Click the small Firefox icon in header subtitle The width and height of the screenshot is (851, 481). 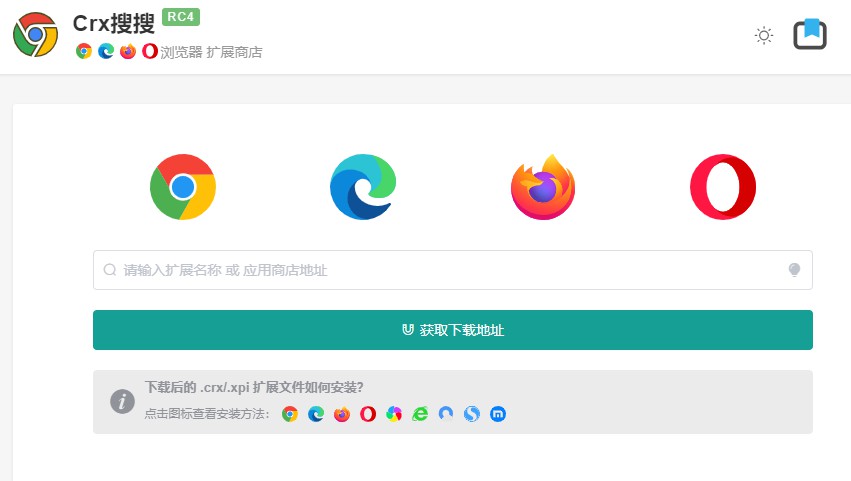(x=128, y=52)
